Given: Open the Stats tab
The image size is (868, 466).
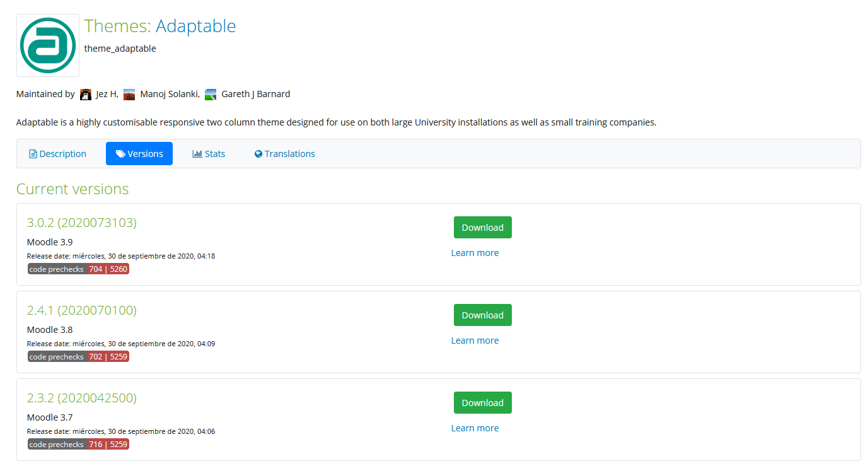Looking at the screenshot, I should coord(209,154).
